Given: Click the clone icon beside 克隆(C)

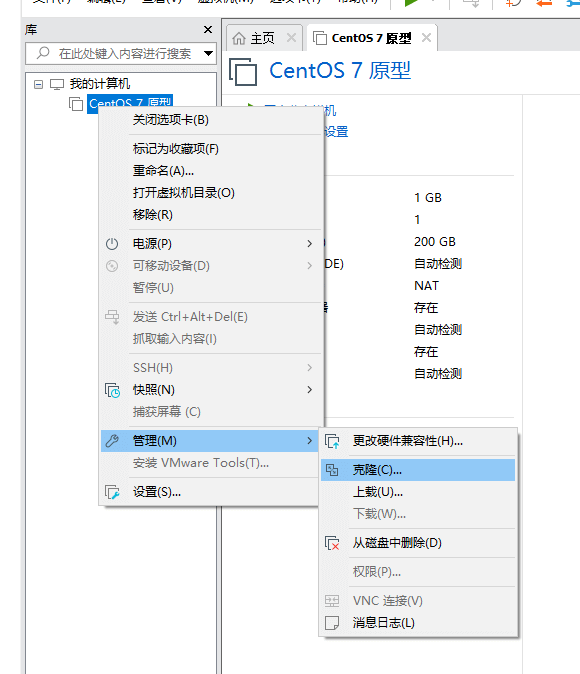Looking at the screenshot, I should coord(332,470).
